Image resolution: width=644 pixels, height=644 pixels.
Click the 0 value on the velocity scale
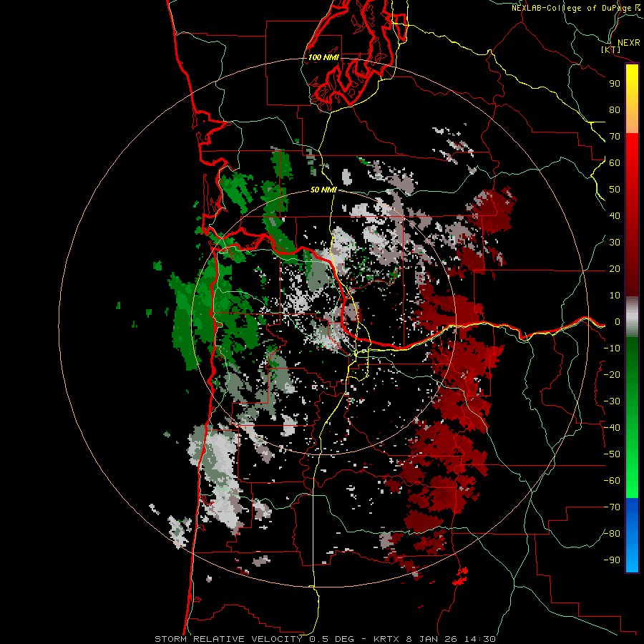click(617, 322)
